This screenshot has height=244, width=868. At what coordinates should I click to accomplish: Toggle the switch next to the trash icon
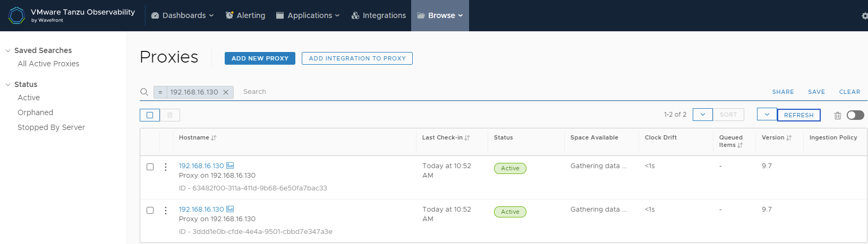pyautogui.click(x=855, y=115)
